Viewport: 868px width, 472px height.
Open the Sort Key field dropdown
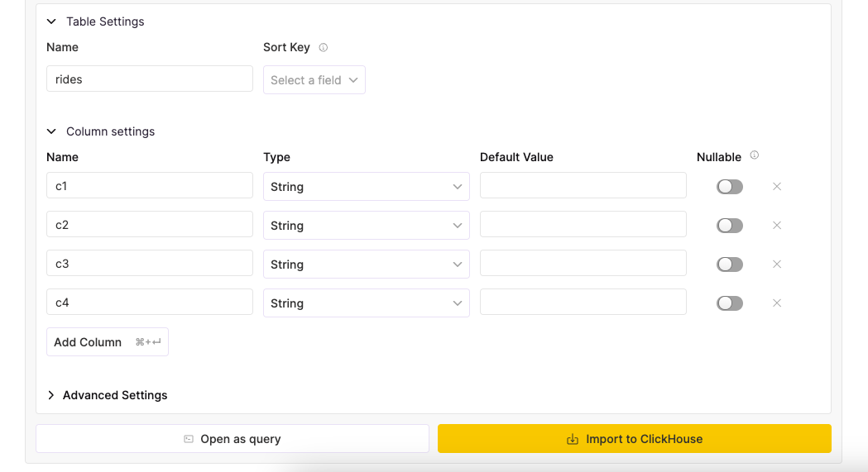314,80
